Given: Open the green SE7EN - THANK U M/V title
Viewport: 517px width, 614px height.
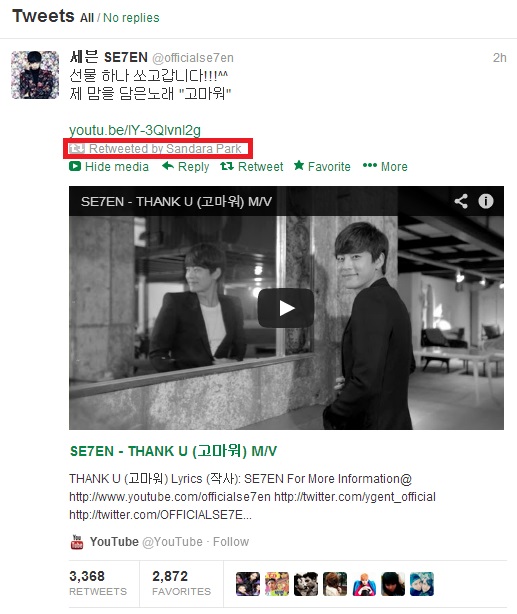Looking at the screenshot, I should click(x=173, y=451).
